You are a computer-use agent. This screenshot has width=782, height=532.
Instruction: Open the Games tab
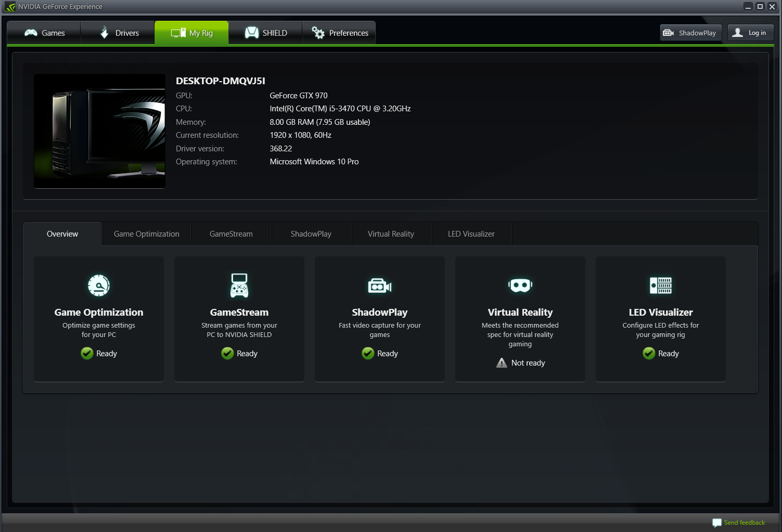point(44,33)
